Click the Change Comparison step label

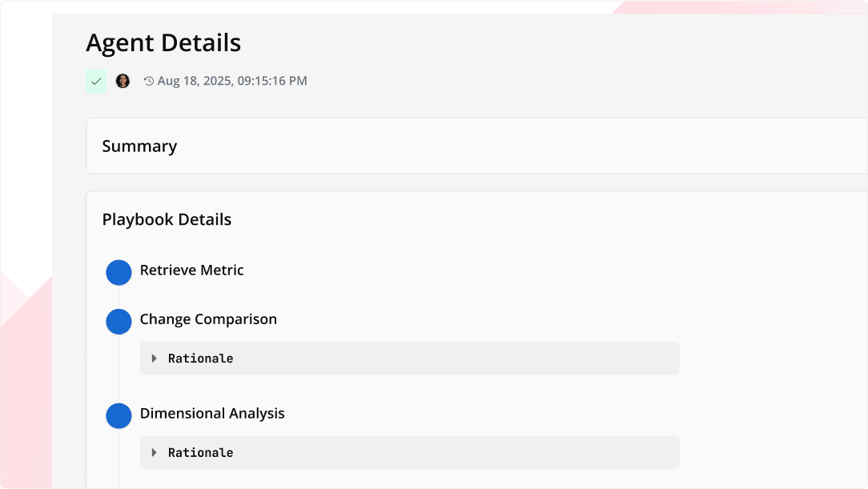click(208, 319)
